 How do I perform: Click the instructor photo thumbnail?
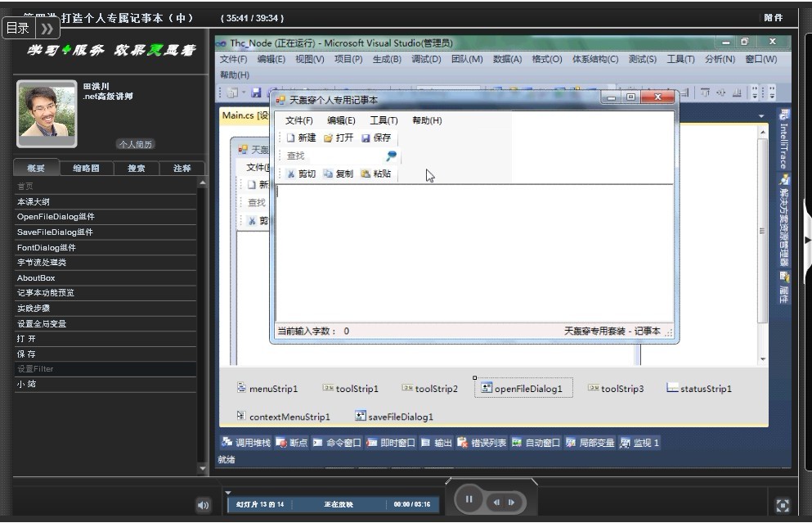pyautogui.click(x=47, y=114)
